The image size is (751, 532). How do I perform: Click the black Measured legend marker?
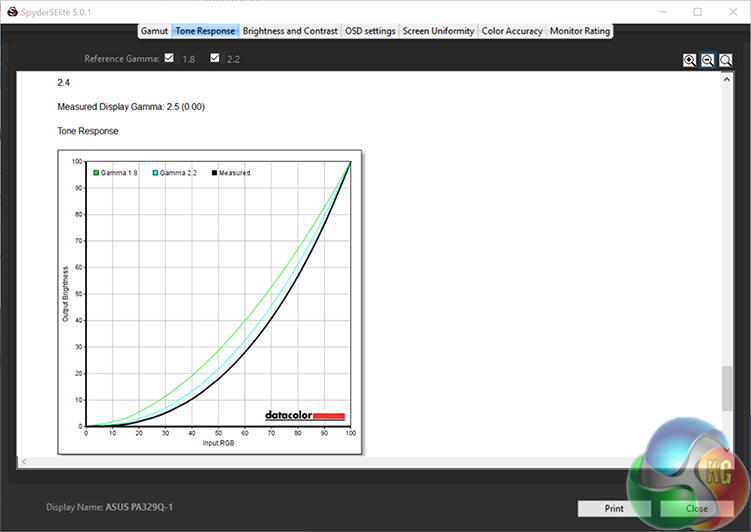213,173
